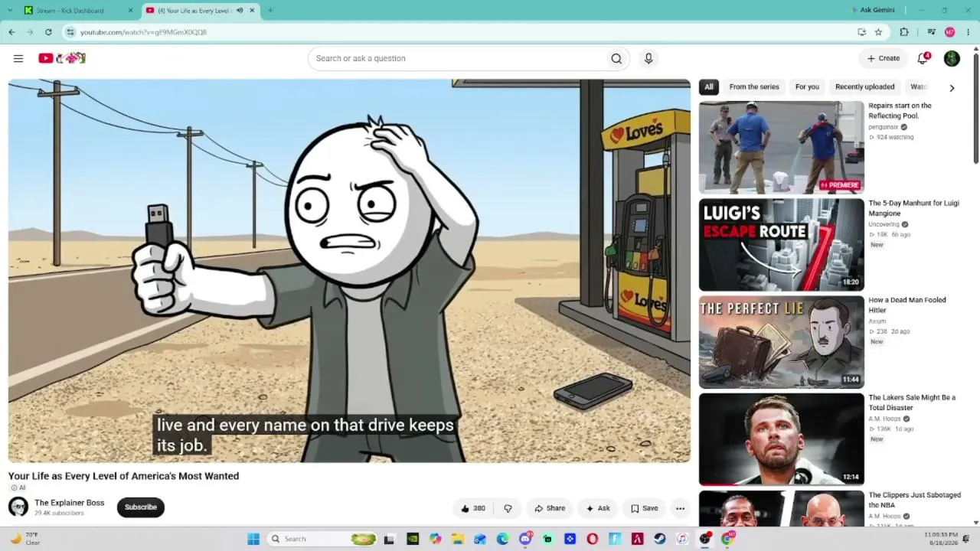Open Reflecting Pool premiere thumbnail

click(782, 148)
